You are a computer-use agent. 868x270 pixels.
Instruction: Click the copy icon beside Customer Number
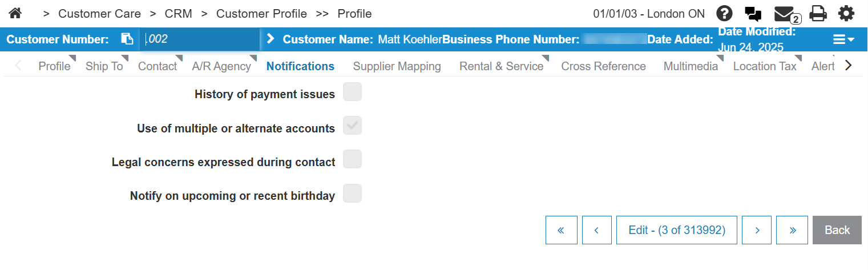click(x=127, y=39)
